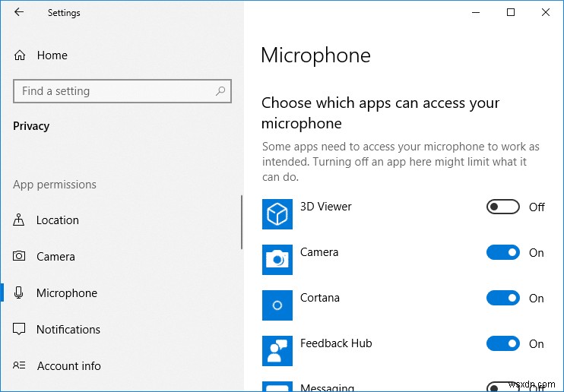Click the "Choose which apps can access" heading
The image size is (564, 392).
(x=380, y=113)
